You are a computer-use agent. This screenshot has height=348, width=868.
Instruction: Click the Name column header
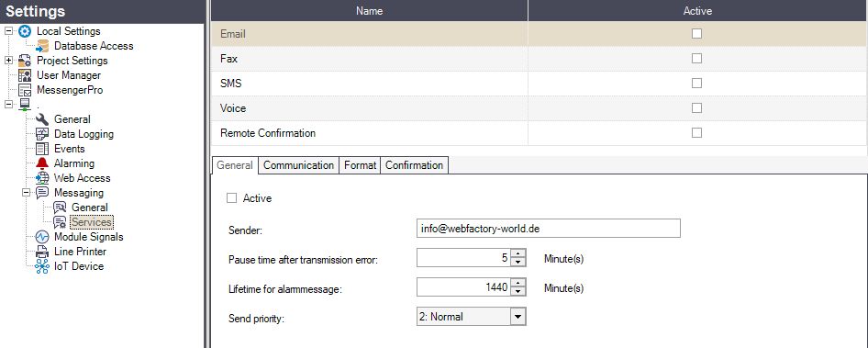[369, 10]
